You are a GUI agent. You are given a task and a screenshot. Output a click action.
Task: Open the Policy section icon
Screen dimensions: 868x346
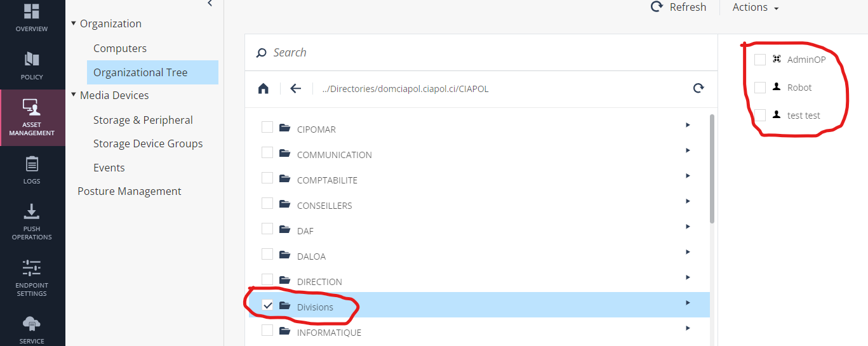click(x=32, y=59)
